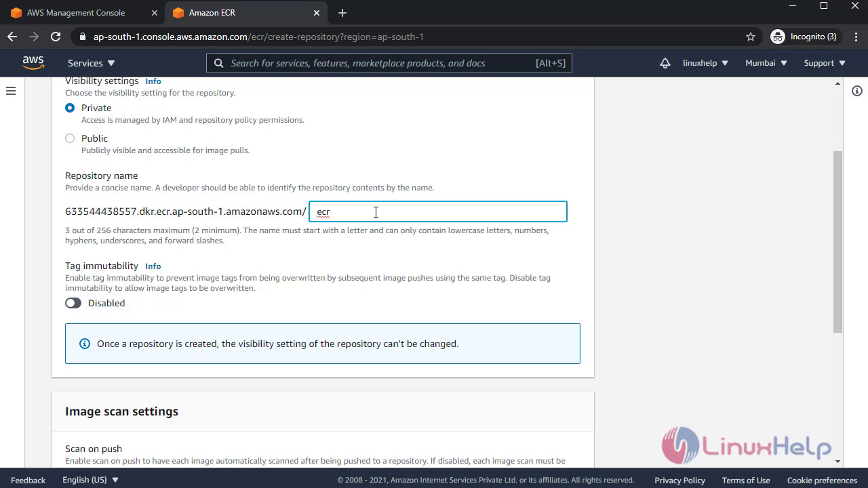Click the Image scan settings heading

coord(121,411)
